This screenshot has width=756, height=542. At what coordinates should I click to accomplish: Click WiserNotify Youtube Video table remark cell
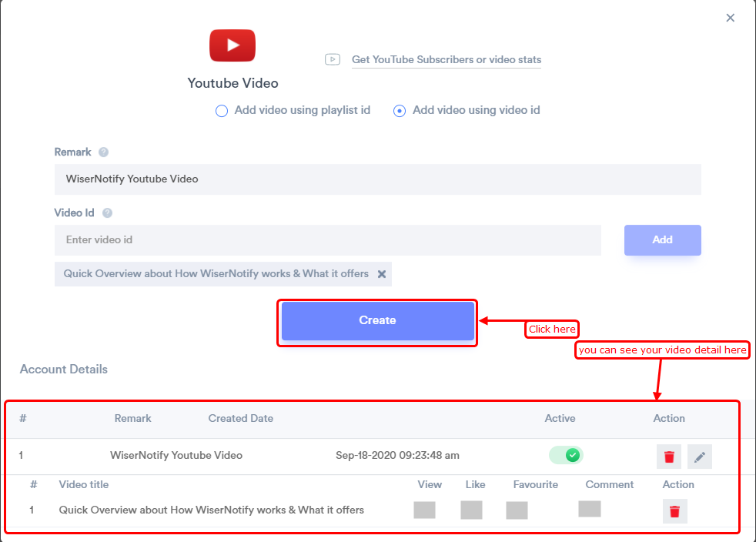[176, 455]
